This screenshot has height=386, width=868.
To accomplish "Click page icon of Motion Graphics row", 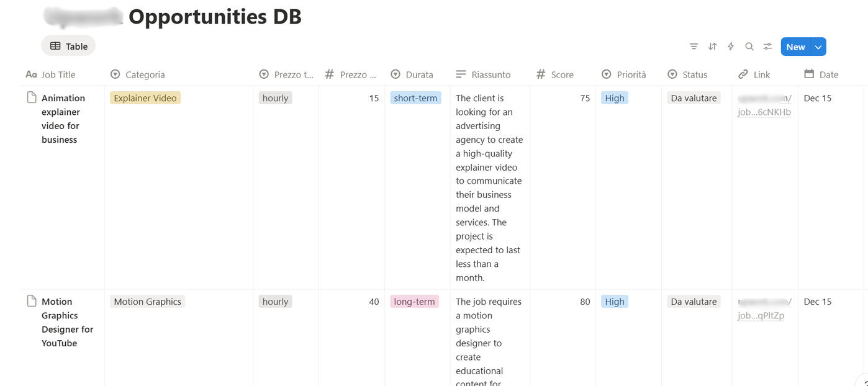I will (32, 301).
